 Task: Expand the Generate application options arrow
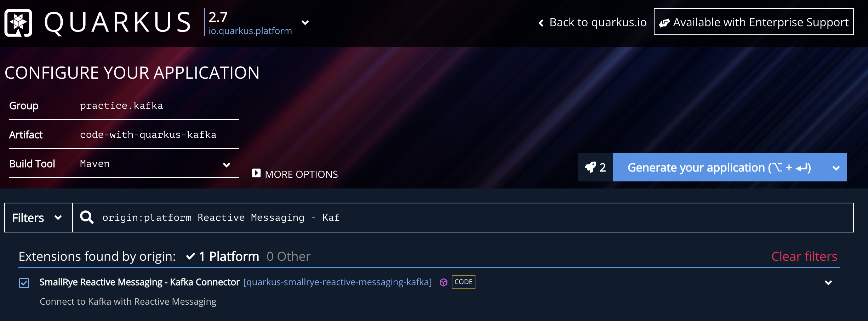[x=836, y=168]
